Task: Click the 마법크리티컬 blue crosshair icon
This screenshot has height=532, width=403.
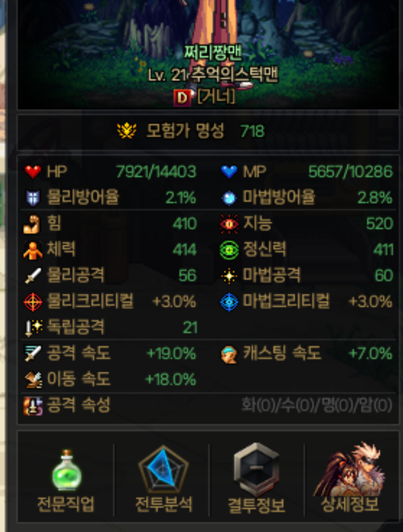Action: [229, 302]
